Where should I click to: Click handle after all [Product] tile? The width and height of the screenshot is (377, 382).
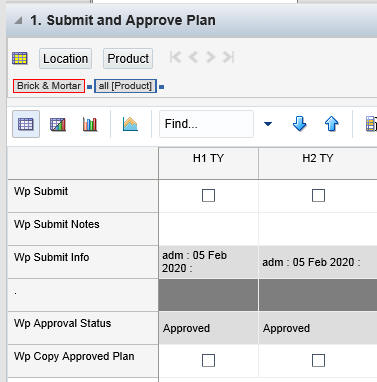click(x=161, y=87)
